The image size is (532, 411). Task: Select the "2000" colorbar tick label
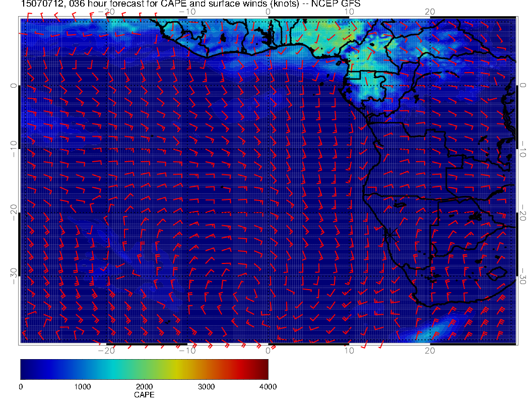(144, 387)
